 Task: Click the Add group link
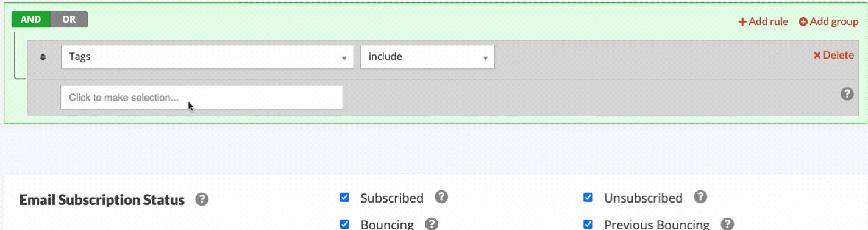(829, 21)
